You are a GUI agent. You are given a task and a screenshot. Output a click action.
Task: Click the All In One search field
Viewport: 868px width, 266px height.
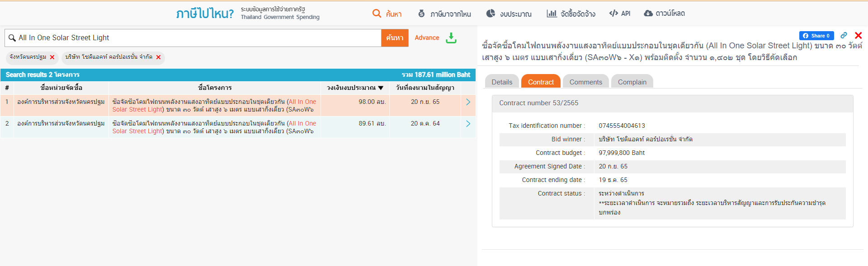[x=199, y=38]
